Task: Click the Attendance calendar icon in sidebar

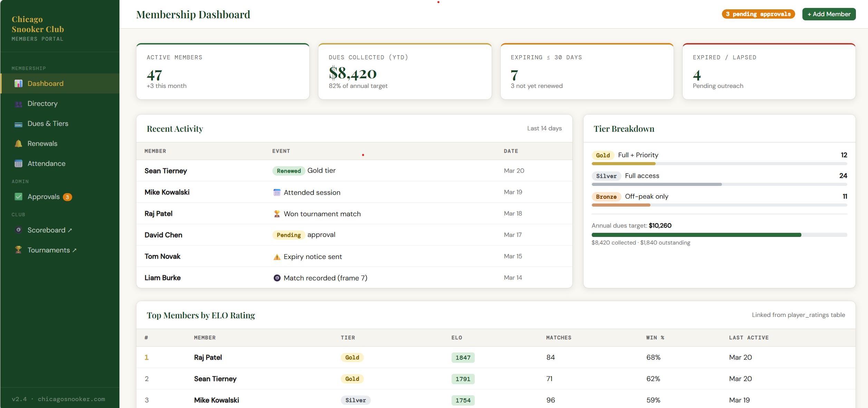Action: (18, 163)
